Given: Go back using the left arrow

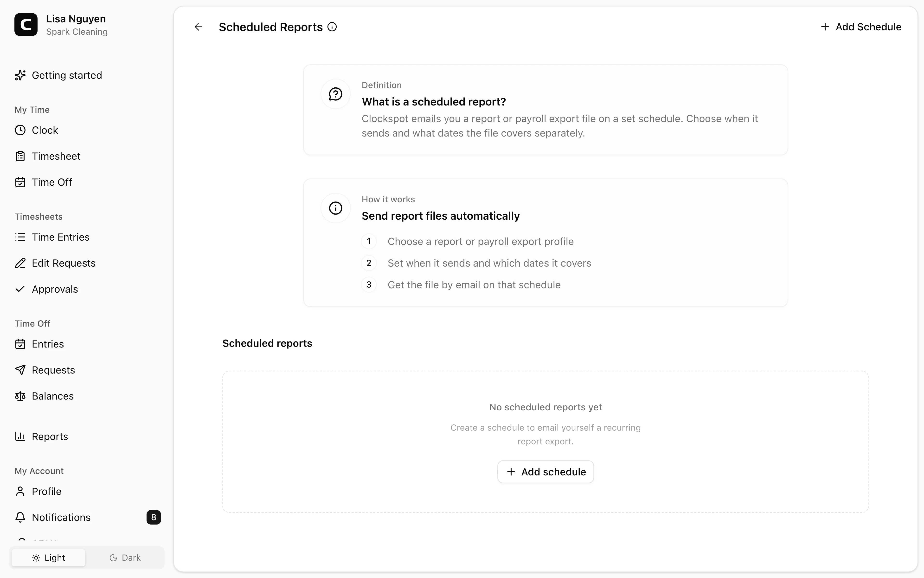Looking at the screenshot, I should [x=198, y=27].
